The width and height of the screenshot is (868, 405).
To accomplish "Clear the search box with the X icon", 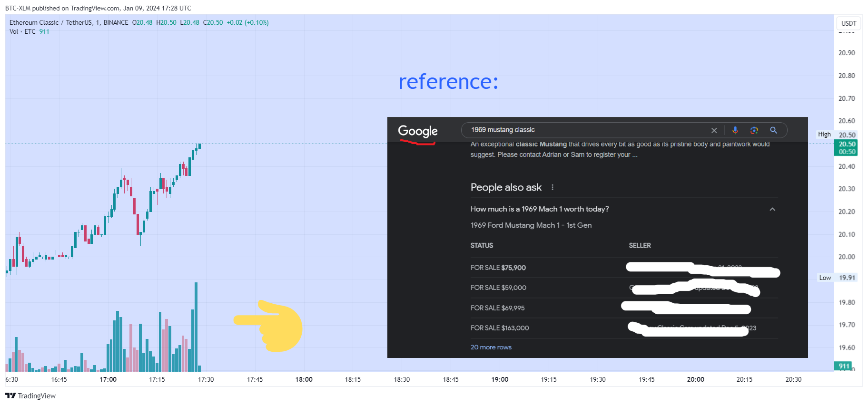I will pos(714,130).
